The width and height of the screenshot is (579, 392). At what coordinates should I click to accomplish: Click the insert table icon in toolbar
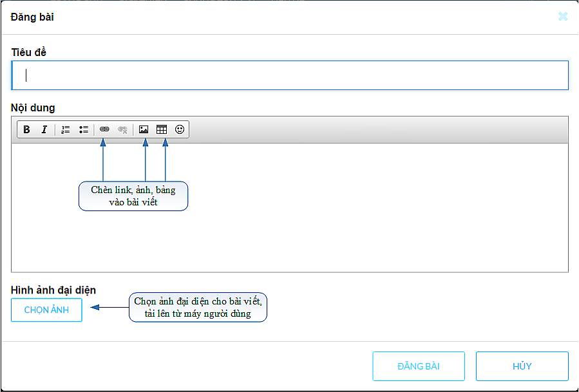tap(162, 129)
